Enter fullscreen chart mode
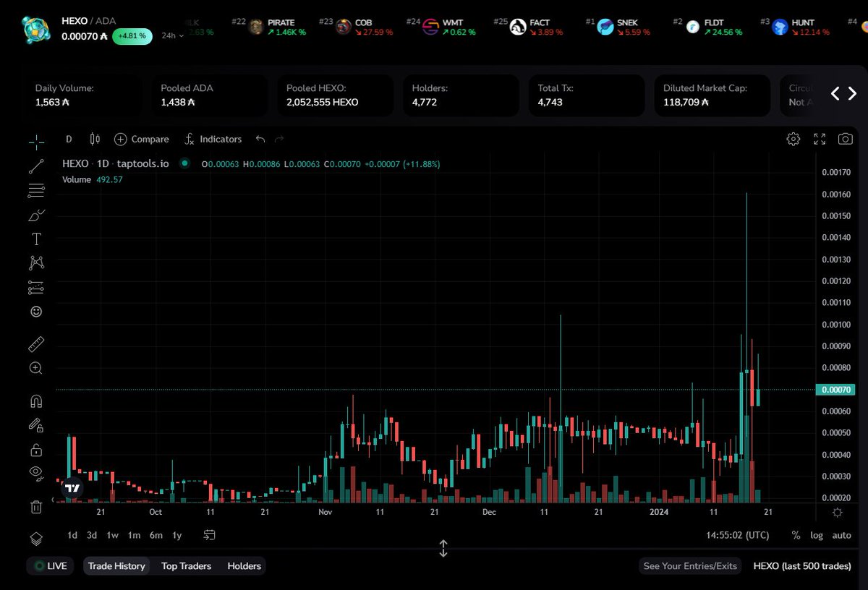The width and height of the screenshot is (868, 590). click(x=820, y=139)
